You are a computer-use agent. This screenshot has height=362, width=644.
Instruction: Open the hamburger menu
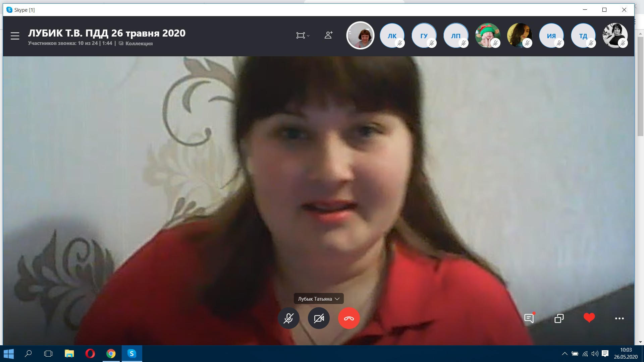point(15,36)
